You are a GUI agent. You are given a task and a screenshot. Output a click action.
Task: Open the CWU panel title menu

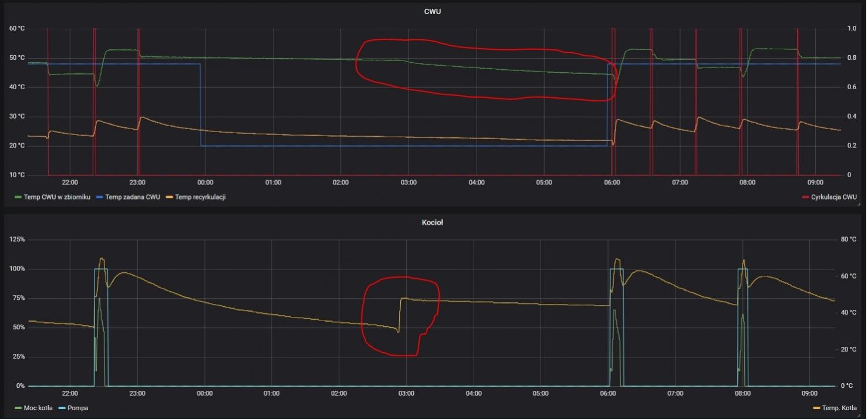pos(433,11)
